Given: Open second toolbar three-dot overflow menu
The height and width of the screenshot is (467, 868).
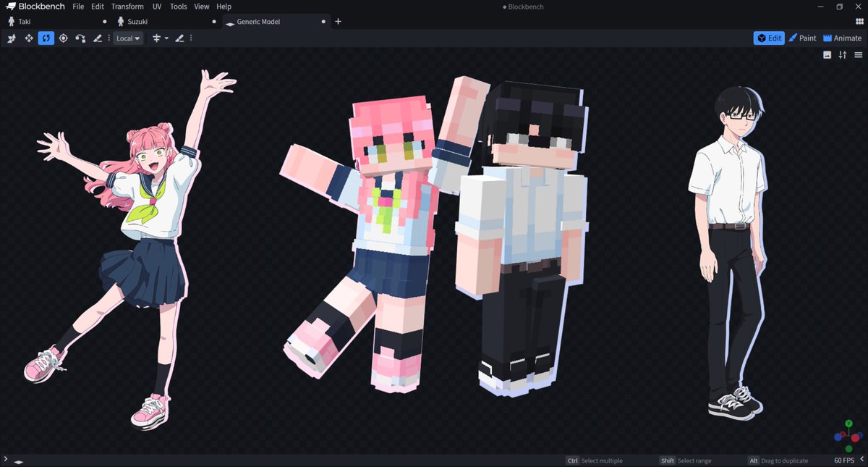Looking at the screenshot, I should point(191,38).
